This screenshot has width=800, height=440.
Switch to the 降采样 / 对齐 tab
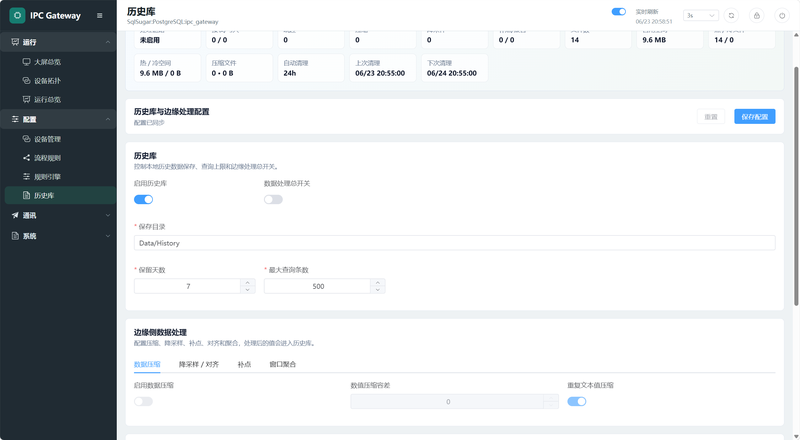[x=198, y=364]
